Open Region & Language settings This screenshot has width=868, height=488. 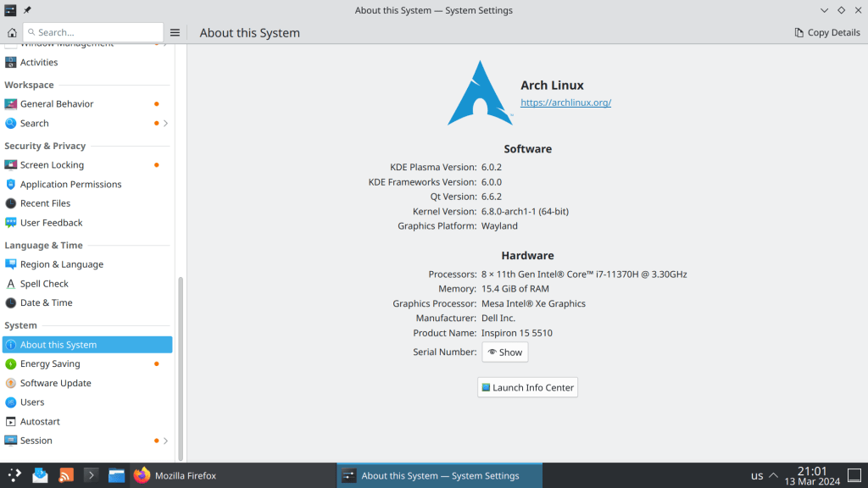tap(61, 264)
